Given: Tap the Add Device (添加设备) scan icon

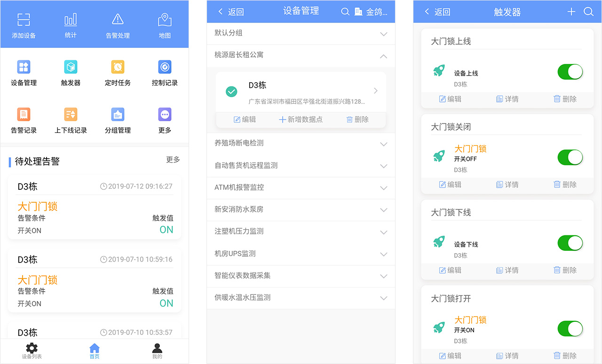Looking at the screenshot, I should 24,20.
